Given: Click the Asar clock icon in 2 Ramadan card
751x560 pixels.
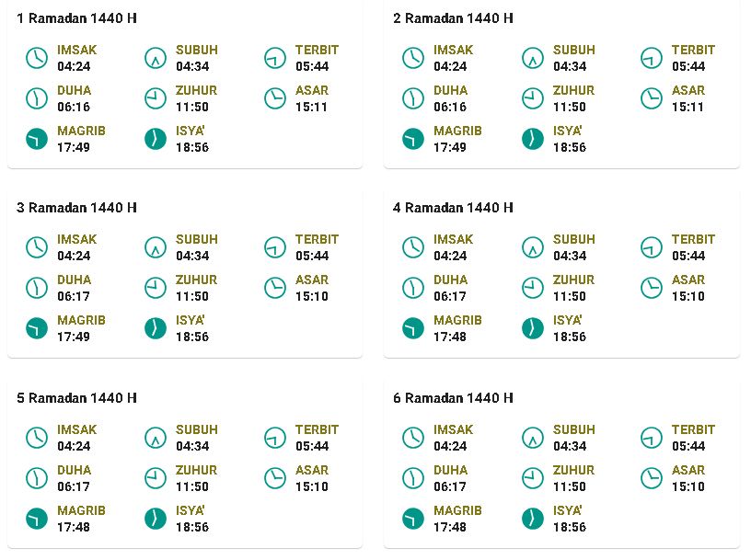Looking at the screenshot, I should [652, 98].
